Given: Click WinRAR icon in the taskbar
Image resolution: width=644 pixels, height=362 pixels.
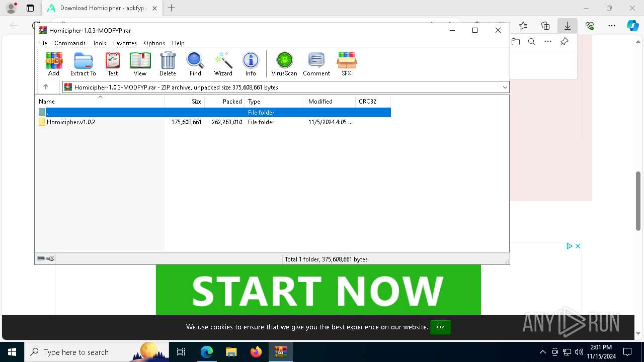Looking at the screenshot, I should point(281,352).
